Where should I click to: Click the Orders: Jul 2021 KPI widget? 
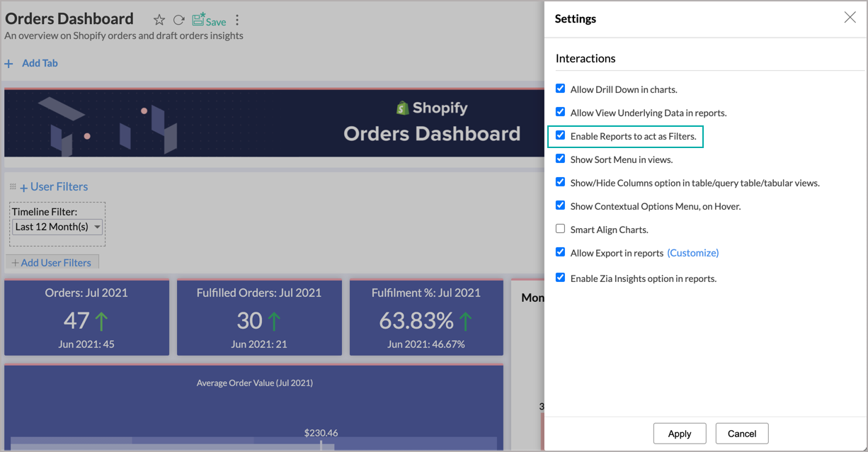click(x=86, y=317)
